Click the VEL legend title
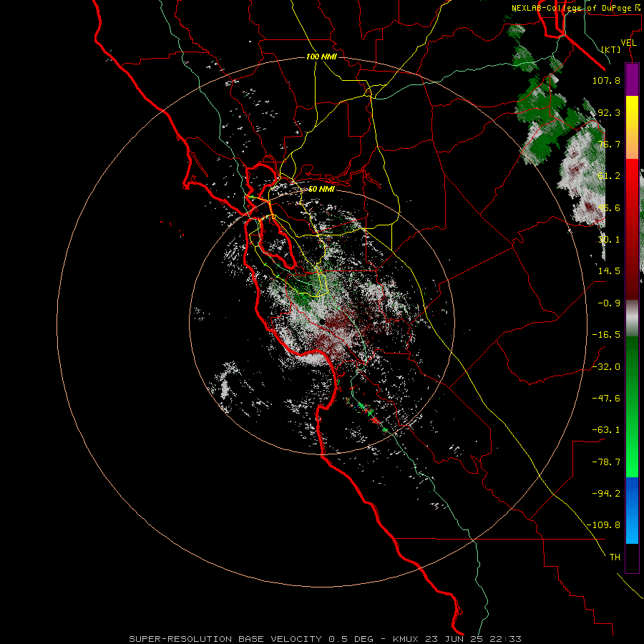644x644 pixels. [x=628, y=43]
